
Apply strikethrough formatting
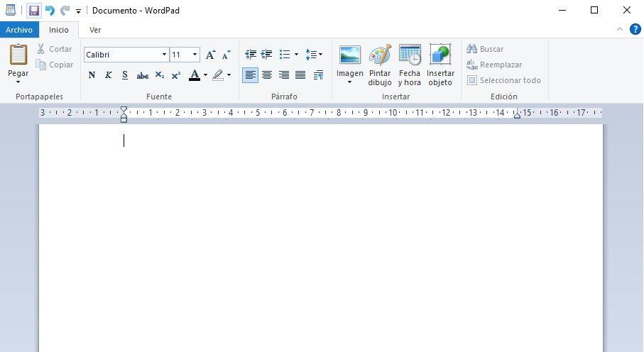tap(142, 75)
